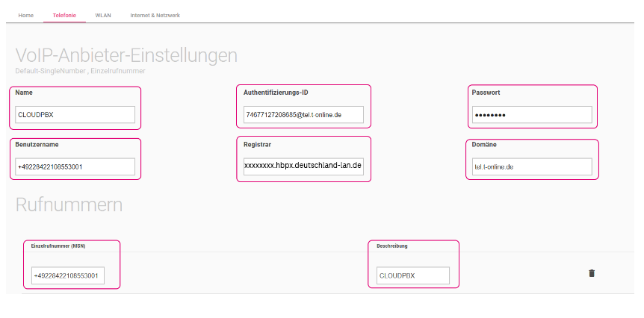Open the Home tab
Image resolution: width=644 pixels, height=318 pixels.
[26, 15]
